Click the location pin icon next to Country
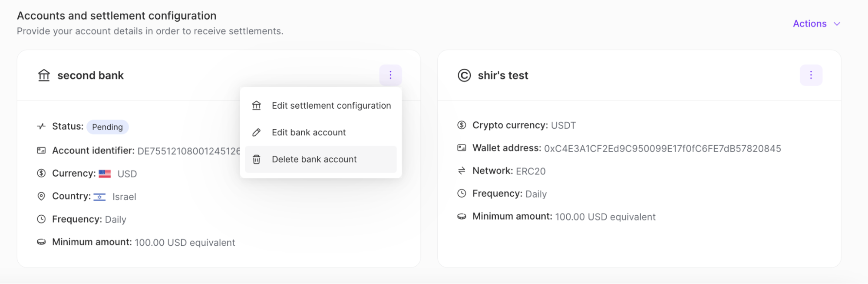 pos(41,196)
